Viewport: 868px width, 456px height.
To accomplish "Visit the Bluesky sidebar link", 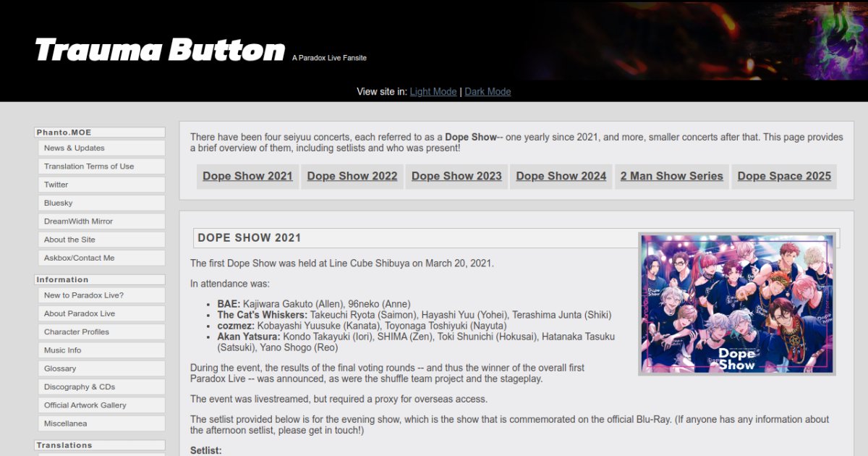I will 59,203.
